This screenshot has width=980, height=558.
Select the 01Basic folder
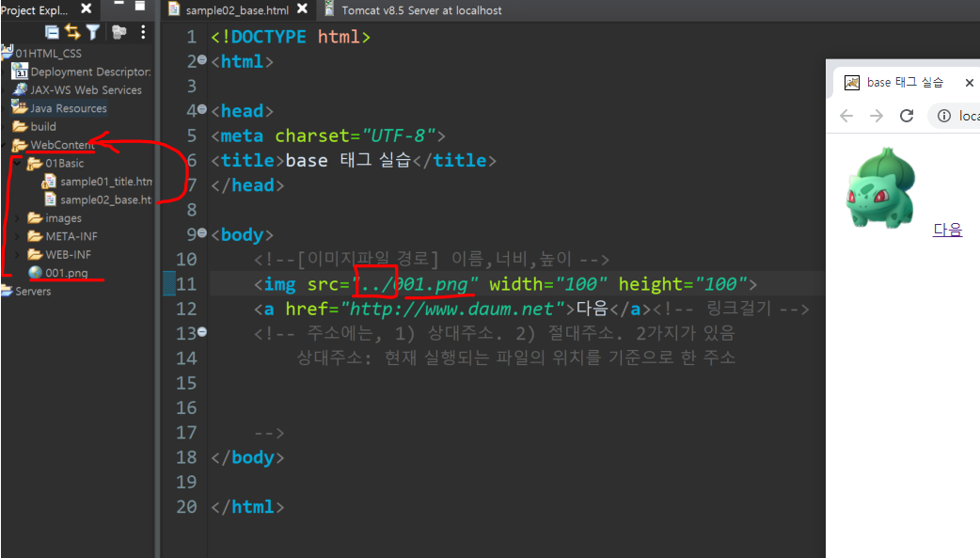coord(64,164)
